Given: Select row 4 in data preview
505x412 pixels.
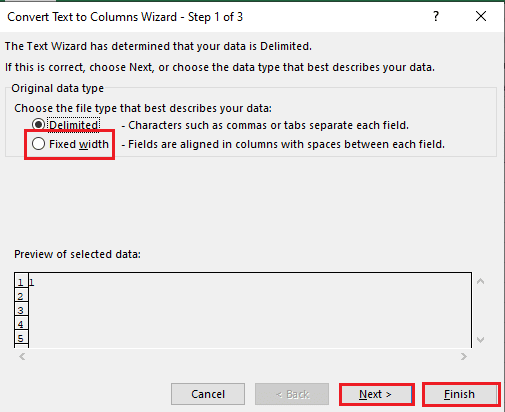Looking at the screenshot, I should pyautogui.click(x=21, y=324).
